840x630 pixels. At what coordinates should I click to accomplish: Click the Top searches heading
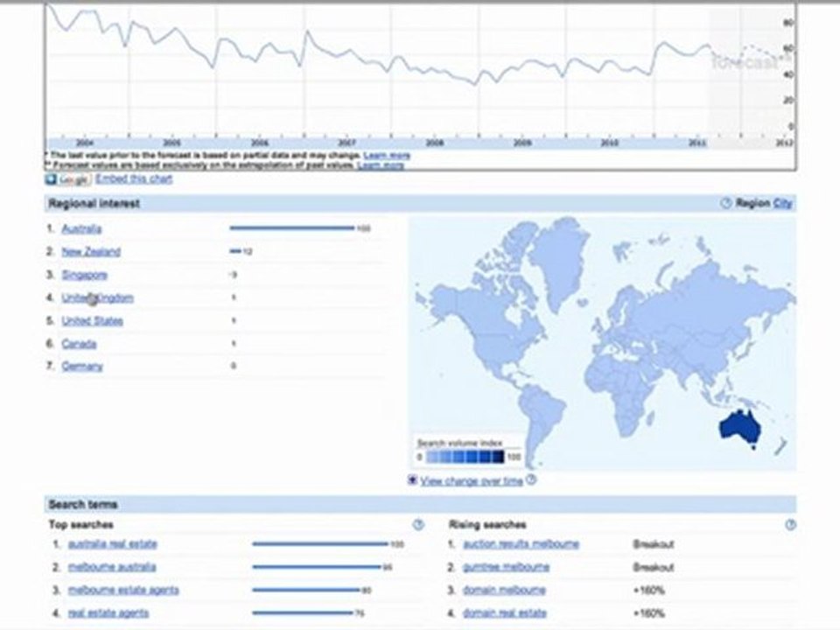(x=80, y=525)
